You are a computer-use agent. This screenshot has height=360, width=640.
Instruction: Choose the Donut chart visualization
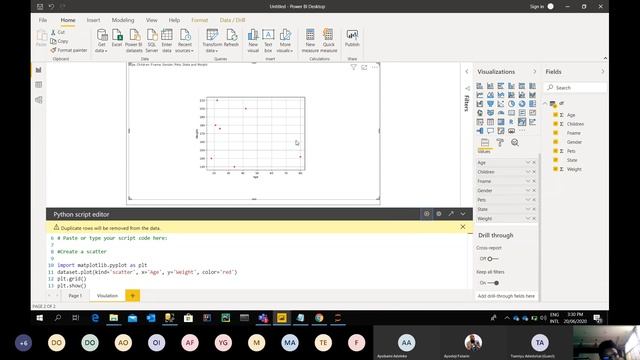tap(522, 104)
